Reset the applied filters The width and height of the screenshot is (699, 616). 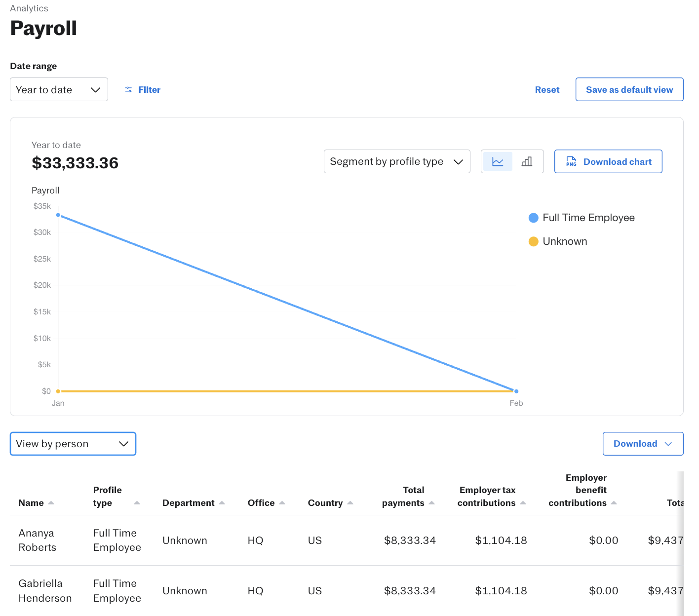[x=547, y=90]
